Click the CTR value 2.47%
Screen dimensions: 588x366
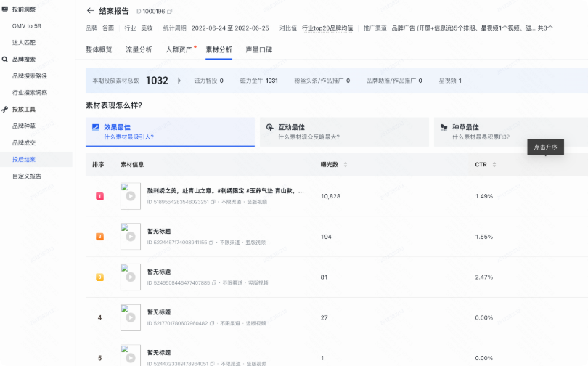pos(484,277)
